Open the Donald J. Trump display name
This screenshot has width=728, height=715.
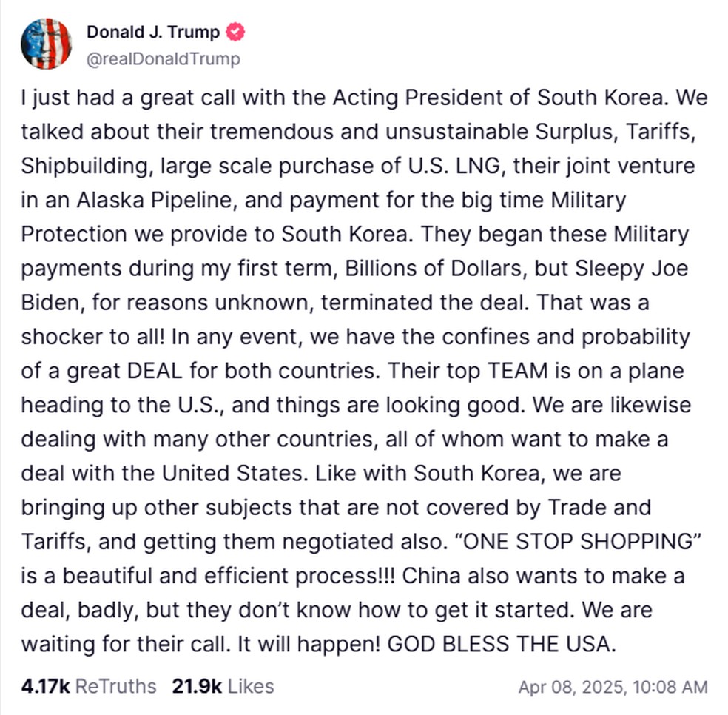(152, 32)
